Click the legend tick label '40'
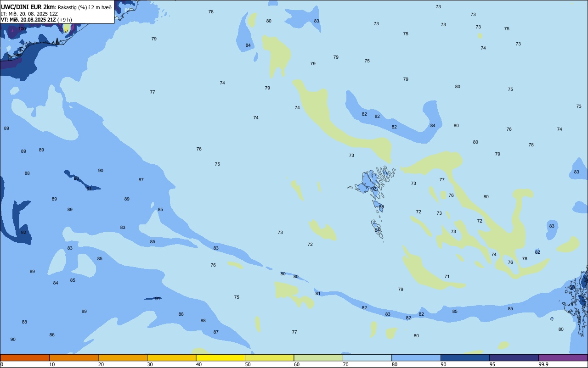This screenshot has height=368, width=588. coord(199,365)
